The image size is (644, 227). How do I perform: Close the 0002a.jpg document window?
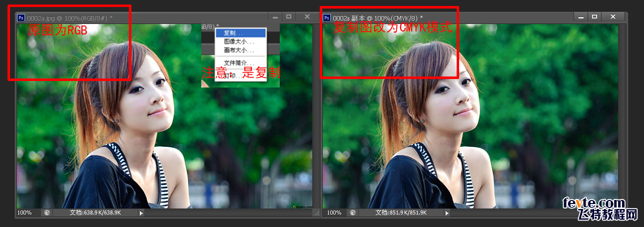(307, 17)
